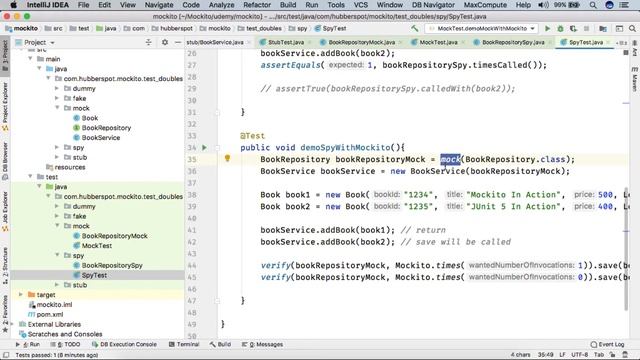The width and height of the screenshot is (640, 360).
Task: Open the Analyze menu
Action: [x=222, y=5]
